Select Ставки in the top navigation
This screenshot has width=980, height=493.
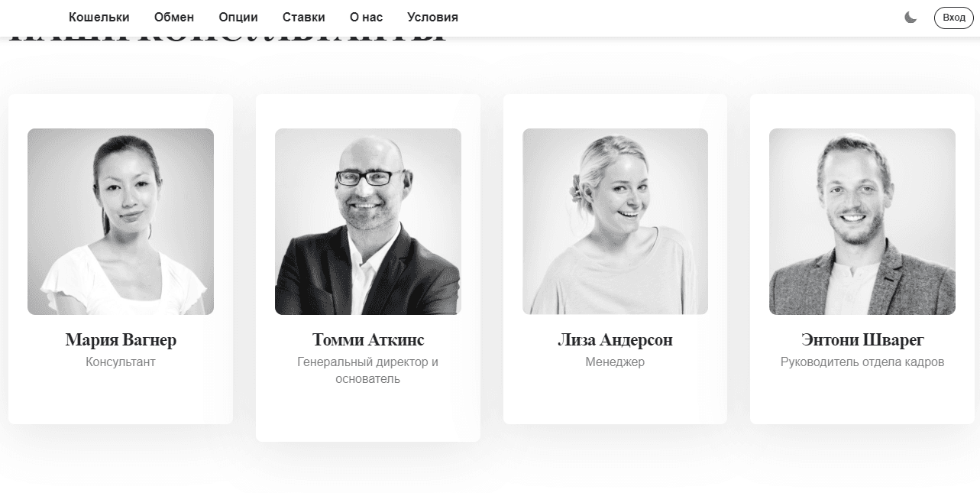tap(303, 17)
